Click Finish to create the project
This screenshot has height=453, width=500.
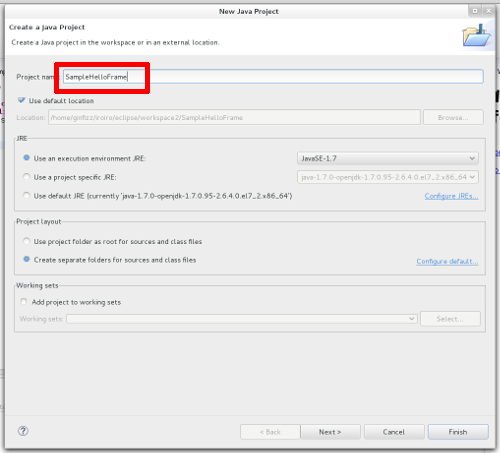(x=458, y=432)
